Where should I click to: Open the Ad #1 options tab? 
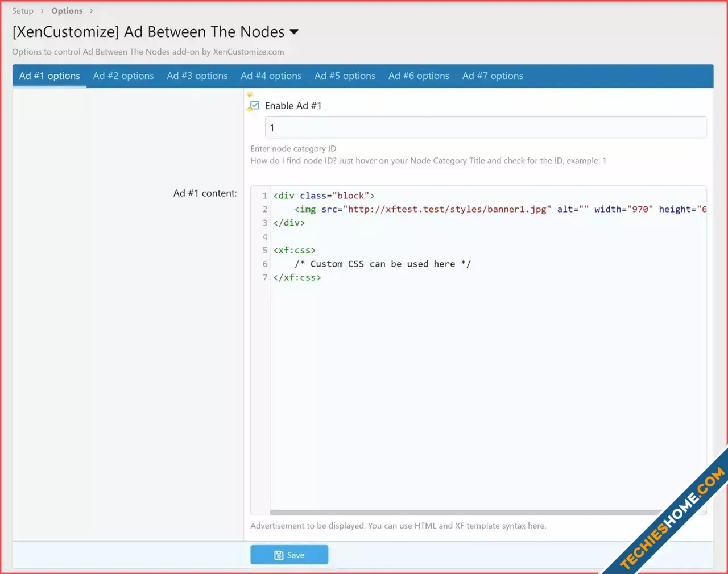point(49,76)
